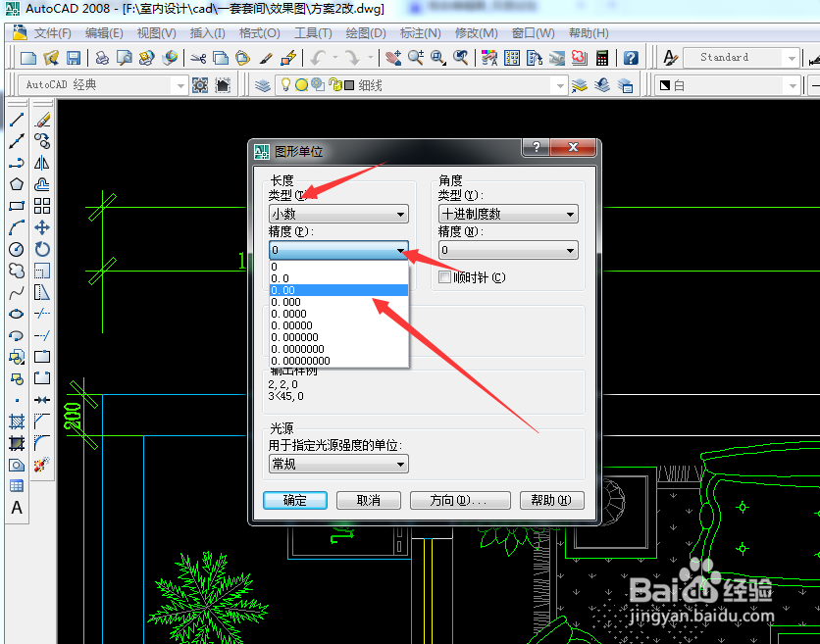Select the Multiline Text A tool
This screenshot has width=820, height=644.
[x=17, y=508]
